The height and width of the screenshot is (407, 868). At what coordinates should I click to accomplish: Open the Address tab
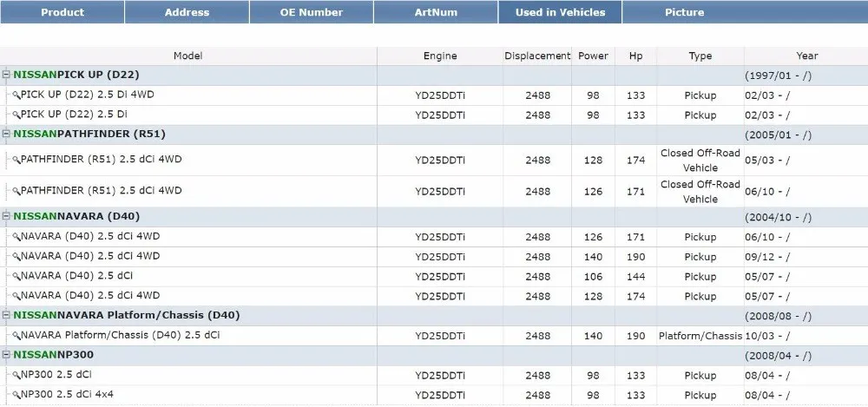187,12
